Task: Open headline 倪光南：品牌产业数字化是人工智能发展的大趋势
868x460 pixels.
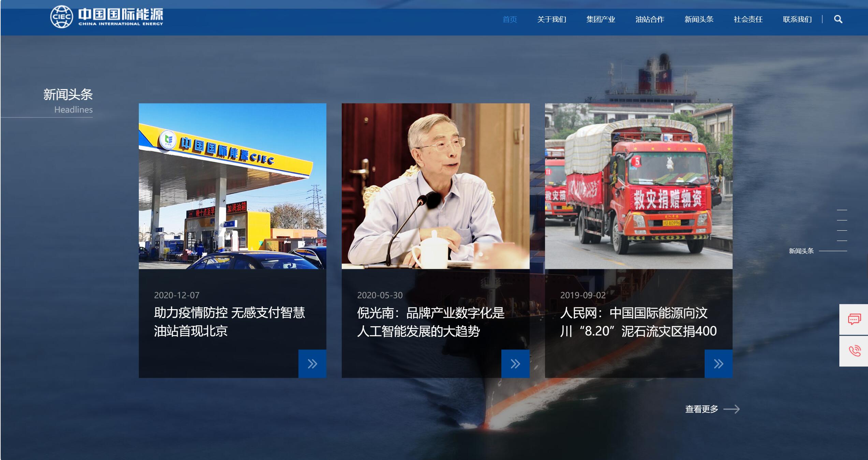Action: (431, 322)
